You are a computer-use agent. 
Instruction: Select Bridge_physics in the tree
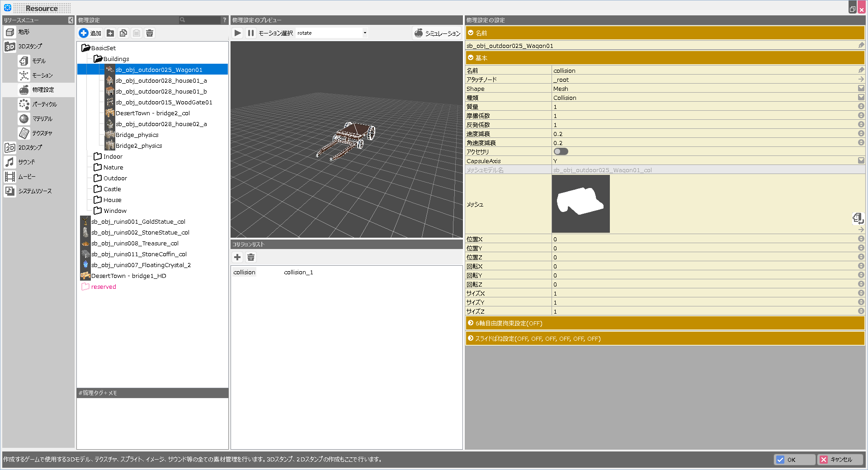(137, 135)
